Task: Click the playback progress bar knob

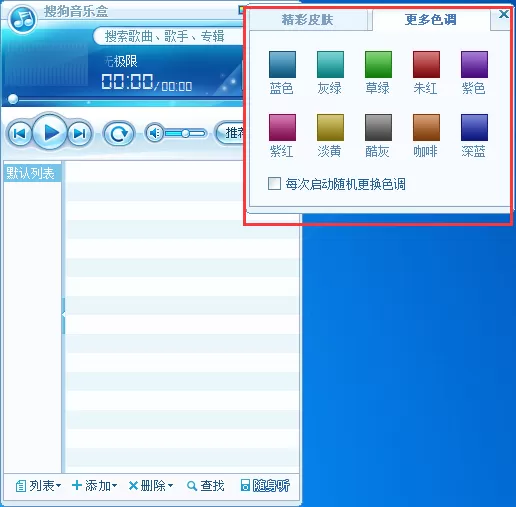Action: (x=13, y=99)
